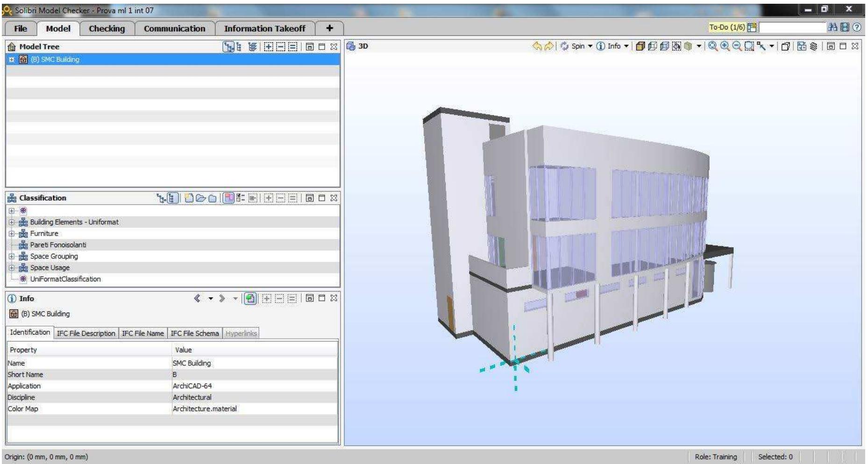This screenshot has height=464, width=868.
Task: Click the Zoom In magnifier in 3D toolbar
Action: pos(725,46)
